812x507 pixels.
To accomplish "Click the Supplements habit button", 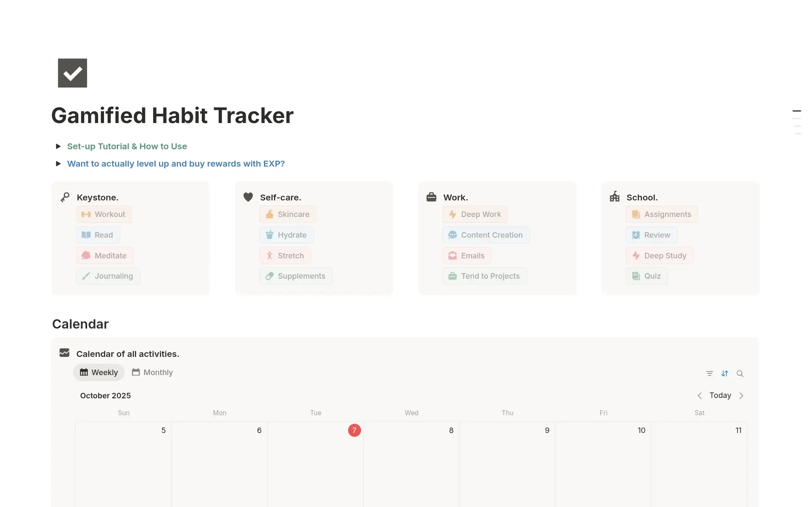I will pos(296,276).
